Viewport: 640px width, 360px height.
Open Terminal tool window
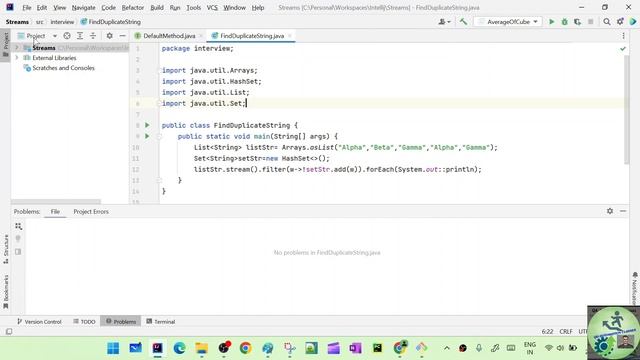click(x=160, y=322)
